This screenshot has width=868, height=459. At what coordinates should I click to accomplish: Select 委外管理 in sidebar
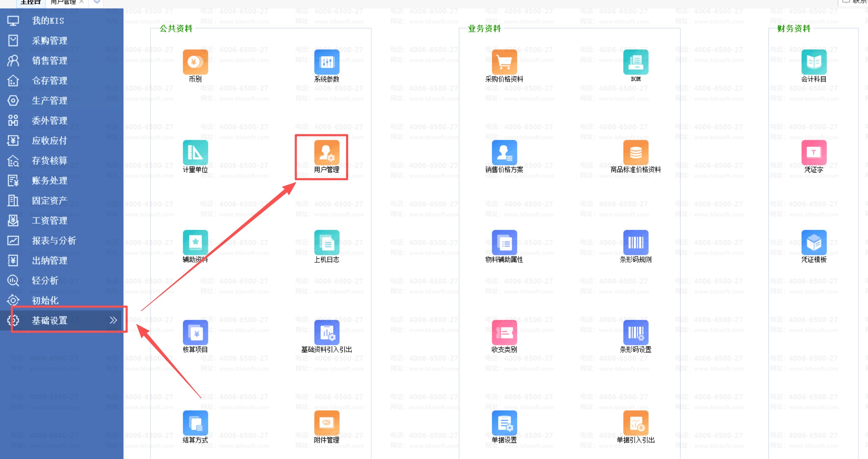click(x=62, y=121)
